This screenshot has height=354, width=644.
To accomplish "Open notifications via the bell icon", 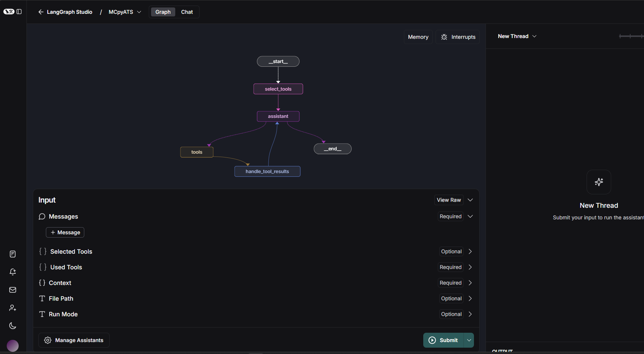I will coord(12,272).
